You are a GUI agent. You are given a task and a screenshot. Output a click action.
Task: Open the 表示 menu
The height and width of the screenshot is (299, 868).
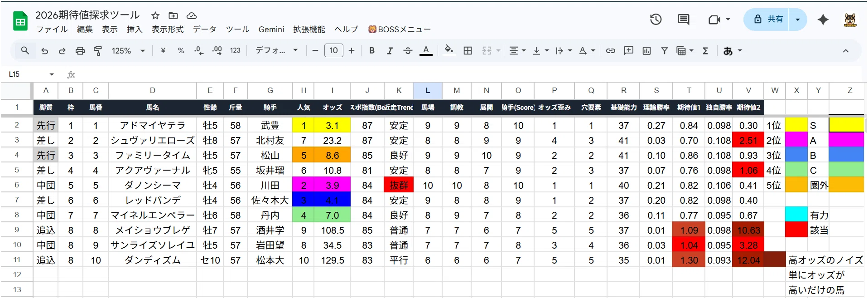pyautogui.click(x=110, y=29)
